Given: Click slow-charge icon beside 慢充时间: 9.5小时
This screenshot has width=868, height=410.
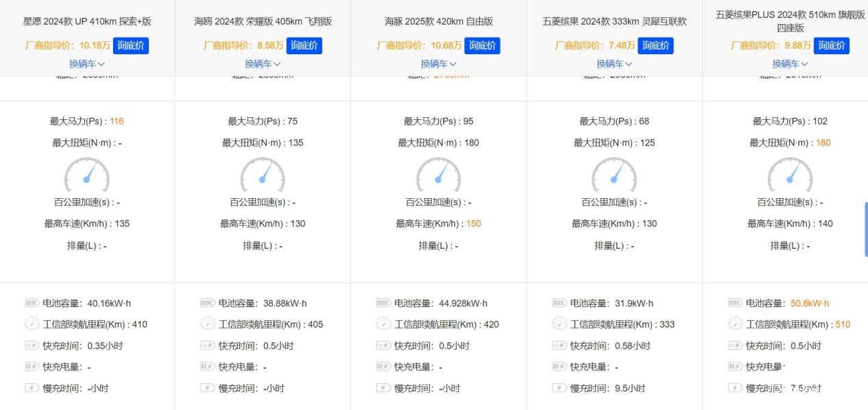Looking at the screenshot, I should coord(560,388).
